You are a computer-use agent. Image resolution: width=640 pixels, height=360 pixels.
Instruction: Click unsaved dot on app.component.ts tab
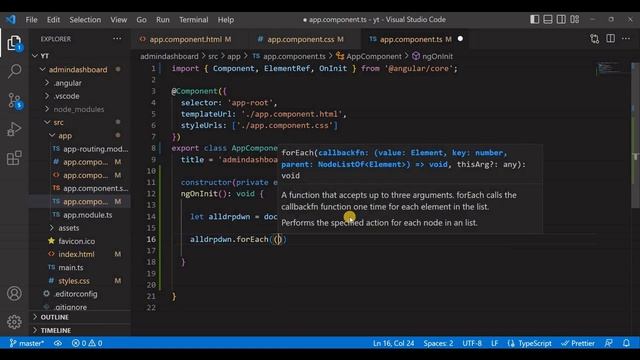click(x=460, y=39)
